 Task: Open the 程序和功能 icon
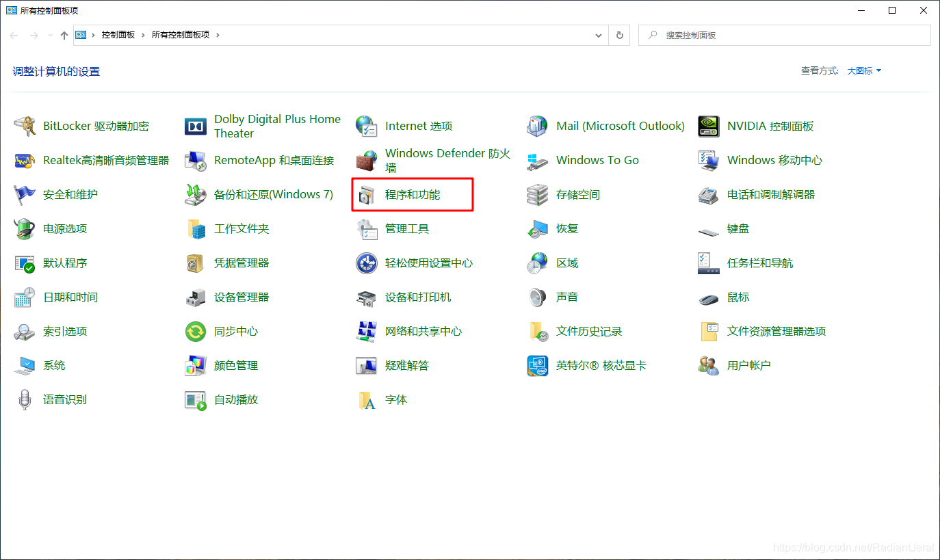click(x=367, y=194)
